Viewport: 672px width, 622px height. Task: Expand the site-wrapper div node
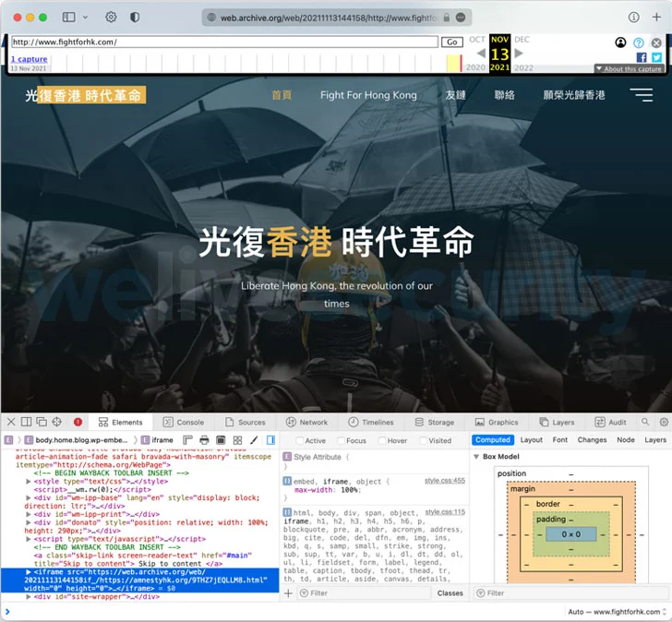29,597
